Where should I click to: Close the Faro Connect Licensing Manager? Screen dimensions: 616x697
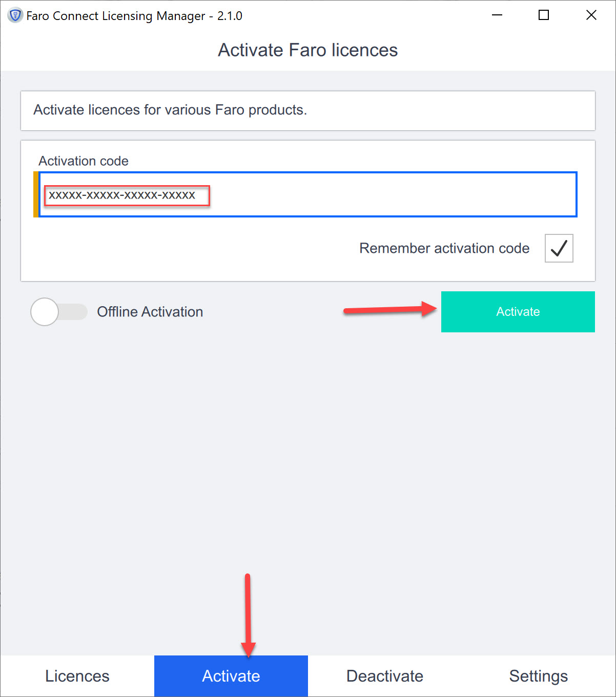(591, 15)
